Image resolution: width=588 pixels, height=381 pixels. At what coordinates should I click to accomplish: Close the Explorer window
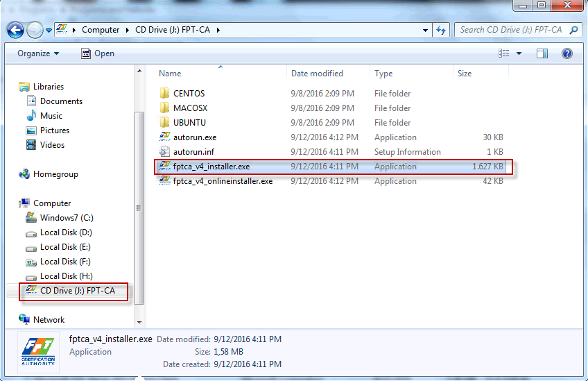click(567, 6)
